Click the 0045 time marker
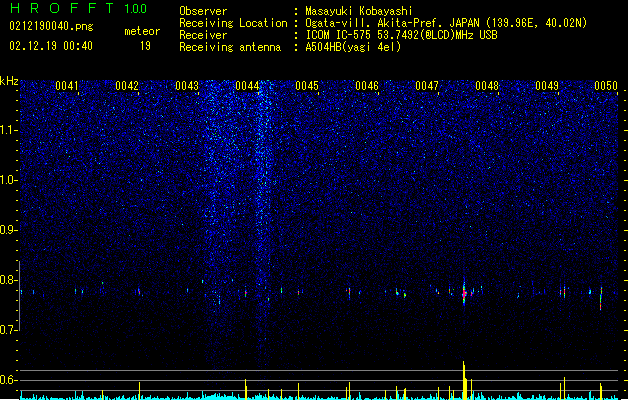The width and height of the screenshot is (629, 400). (x=307, y=86)
